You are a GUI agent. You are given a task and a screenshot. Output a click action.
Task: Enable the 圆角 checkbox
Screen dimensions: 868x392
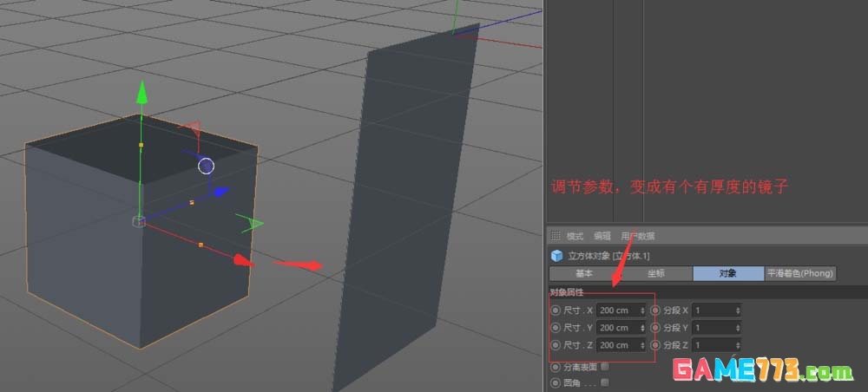605,382
